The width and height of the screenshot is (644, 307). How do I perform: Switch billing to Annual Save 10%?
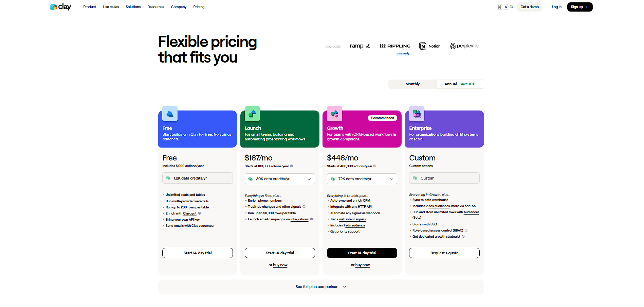tap(460, 84)
